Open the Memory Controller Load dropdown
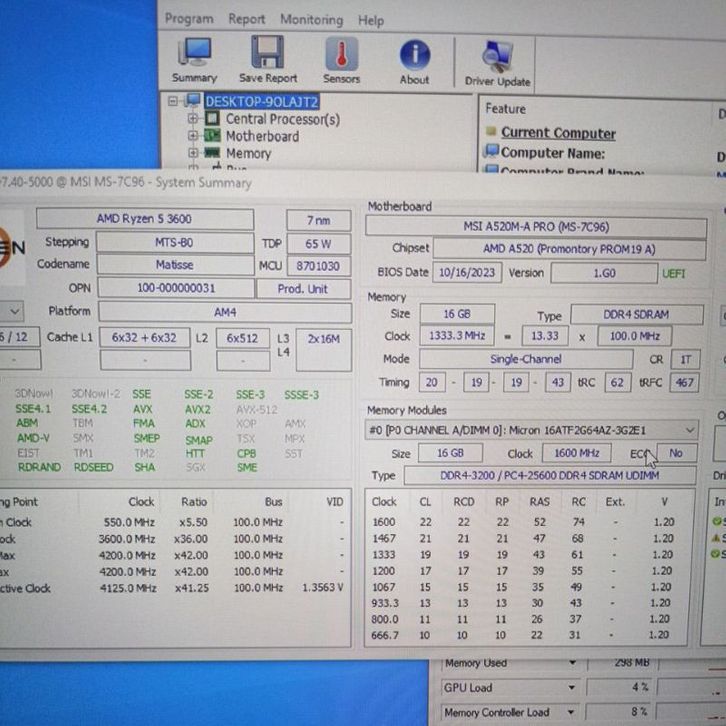Screen dimensions: 726x726 pos(572,713)
